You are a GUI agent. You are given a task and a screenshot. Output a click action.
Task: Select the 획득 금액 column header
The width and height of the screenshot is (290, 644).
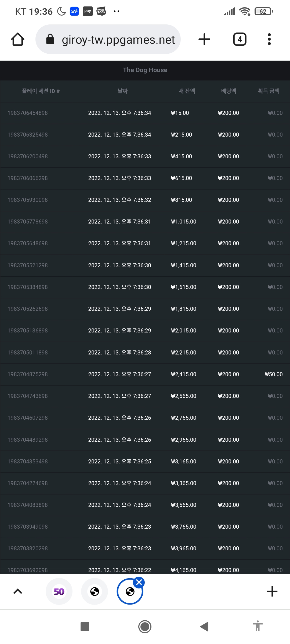269,91
